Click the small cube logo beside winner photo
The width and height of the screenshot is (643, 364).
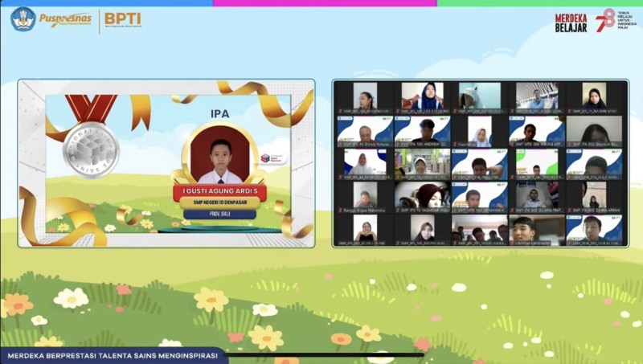tap(265, 159)
